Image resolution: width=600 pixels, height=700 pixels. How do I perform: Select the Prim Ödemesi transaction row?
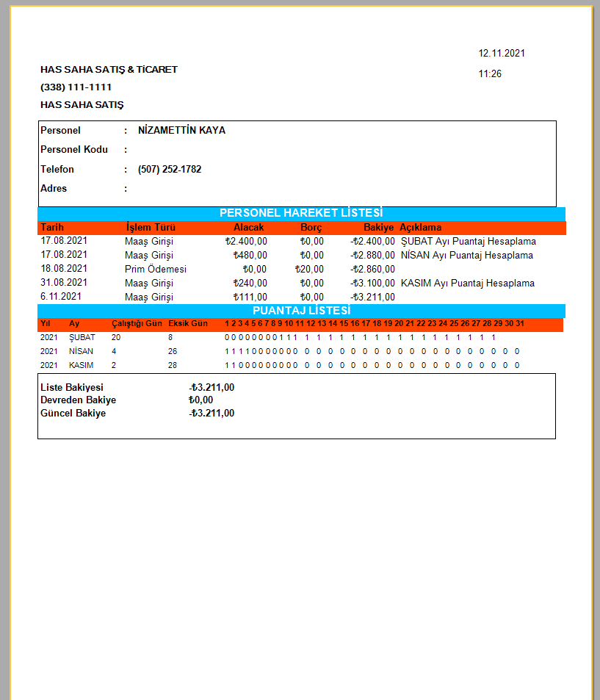pyautogui.click(x=156, y=270)
